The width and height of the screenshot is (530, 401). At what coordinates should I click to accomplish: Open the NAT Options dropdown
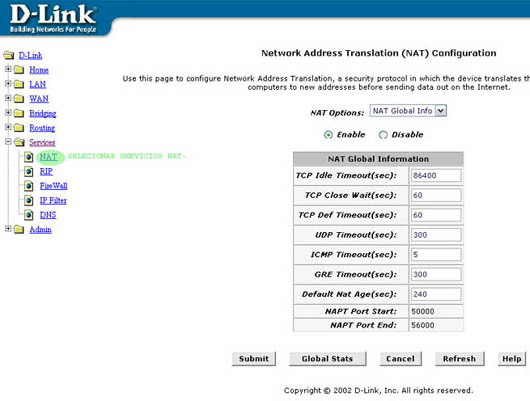(408, 111)
